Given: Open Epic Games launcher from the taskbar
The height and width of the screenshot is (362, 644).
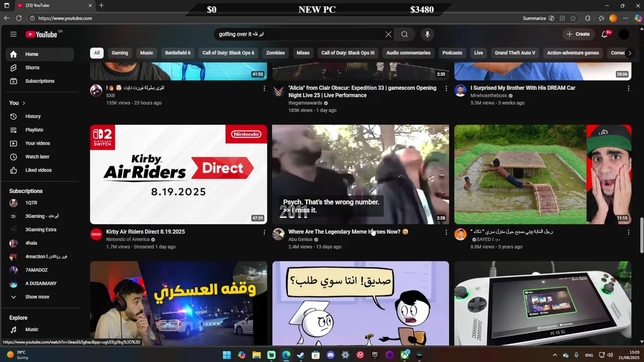Looking at the screenshot, I should tap(375, 355).
